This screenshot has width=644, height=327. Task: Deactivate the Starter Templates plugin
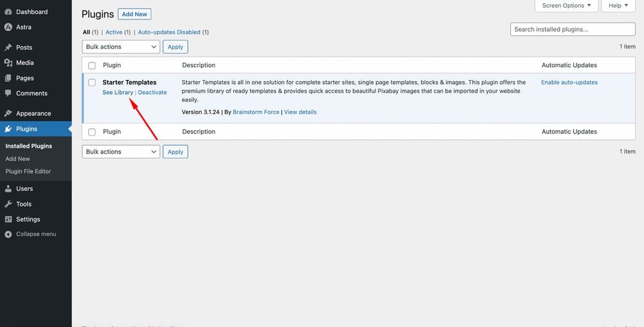153,92
